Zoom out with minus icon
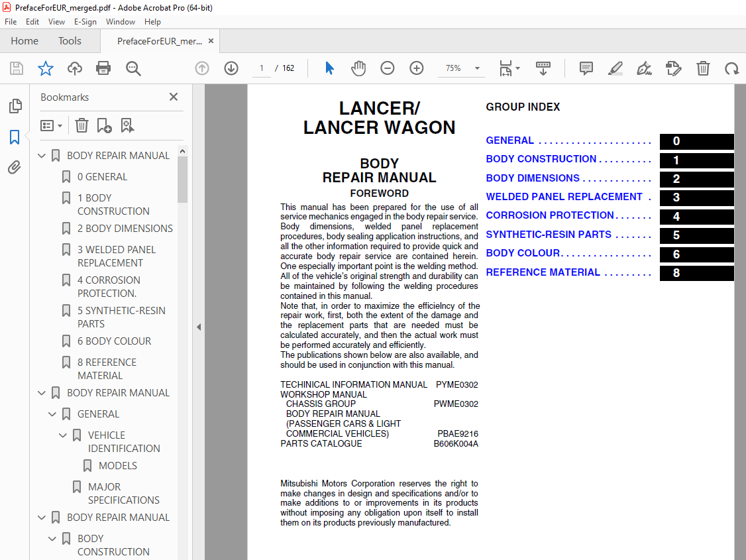This screenshot has height=560, width=746. click(388, 68)
